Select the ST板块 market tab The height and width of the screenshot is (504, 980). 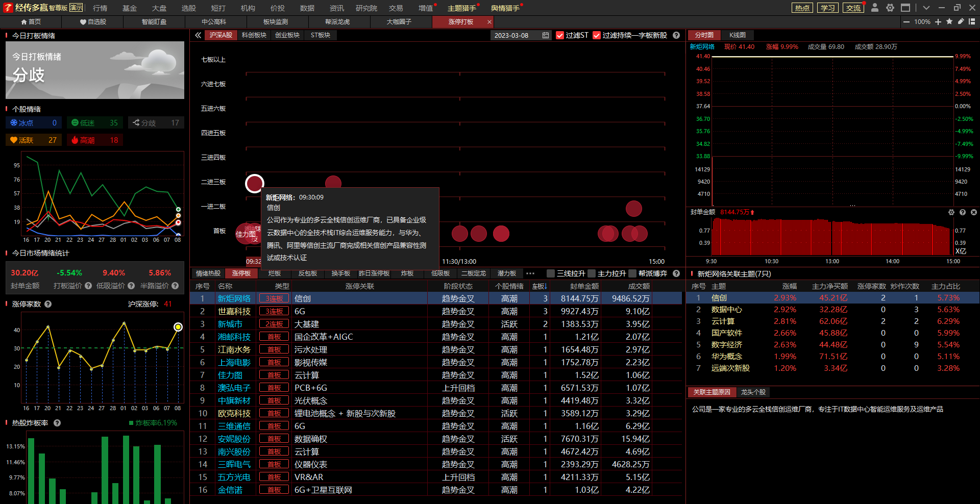tap(321, 35)
